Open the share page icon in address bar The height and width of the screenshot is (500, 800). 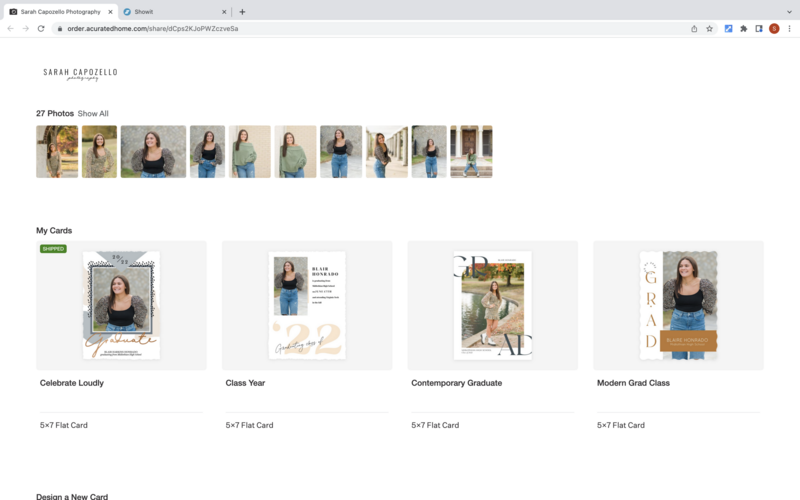click(694, 28)
